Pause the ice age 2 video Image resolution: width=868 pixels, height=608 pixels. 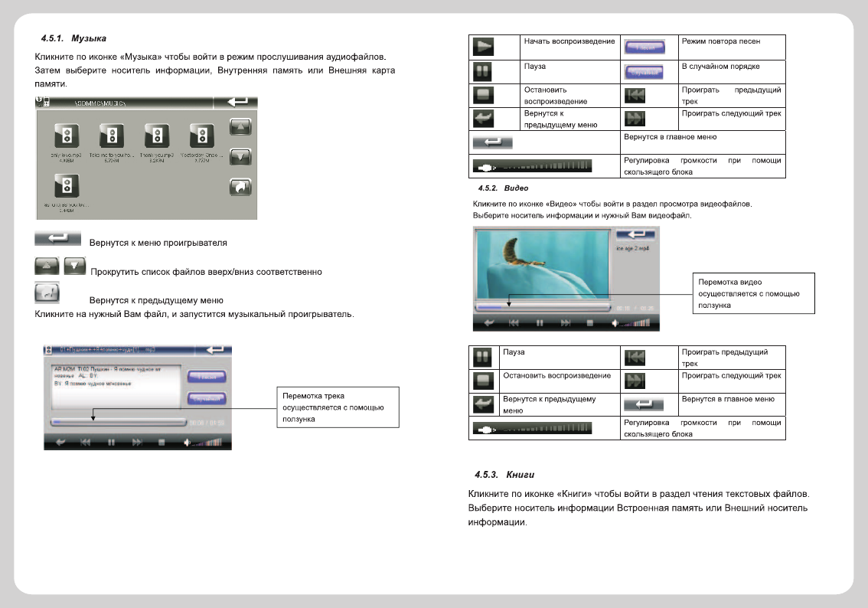click(x=540, y=323)
